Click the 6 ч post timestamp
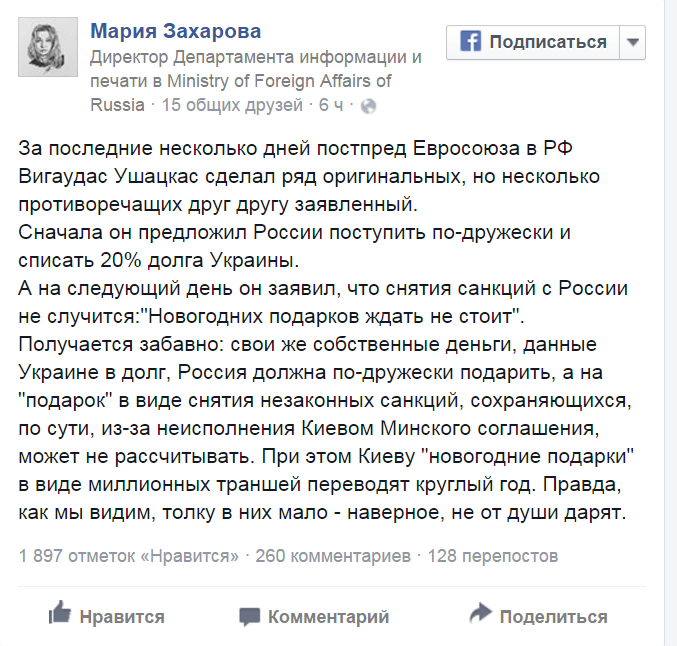677x646 pixels. [x=333, y=104]
